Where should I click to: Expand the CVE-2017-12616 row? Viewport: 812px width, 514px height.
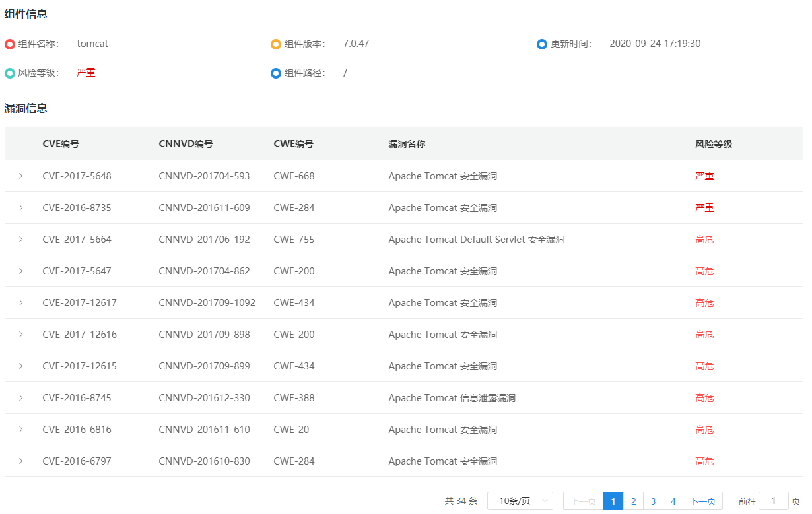[x=21, y=335]
